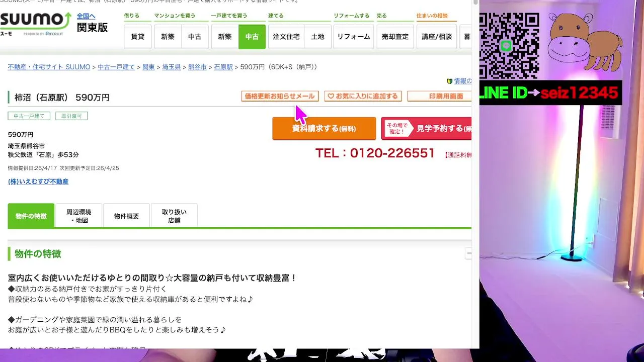Click the 即引渡可 tag label
This screenshot has width=644, height=362.
point(71,116)
